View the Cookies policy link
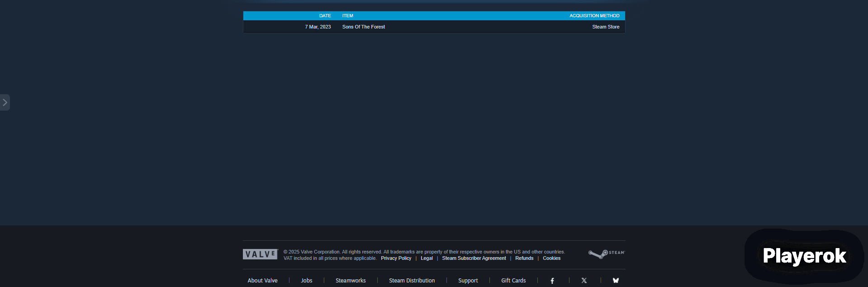 point(551,258)
